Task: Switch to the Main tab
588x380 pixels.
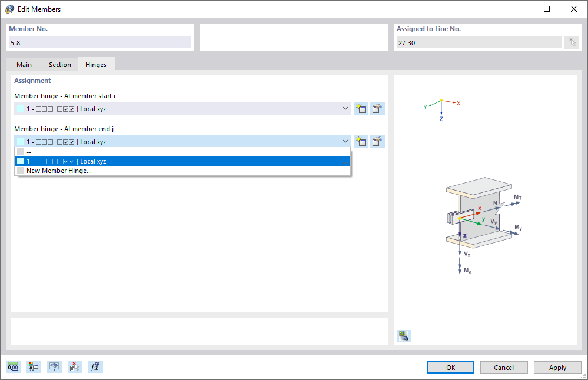Action: pos(24,64)
